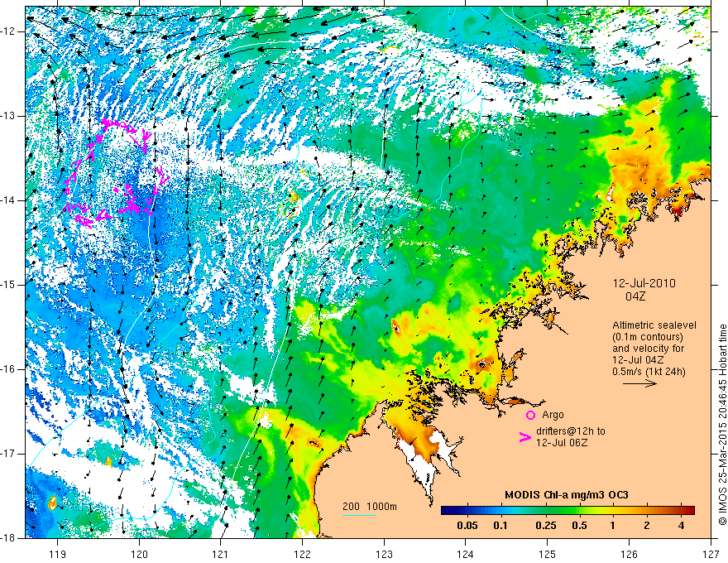Click the "drifters@12h to" legend label
The width and height of the screenshot is (728, 563).
571,431
